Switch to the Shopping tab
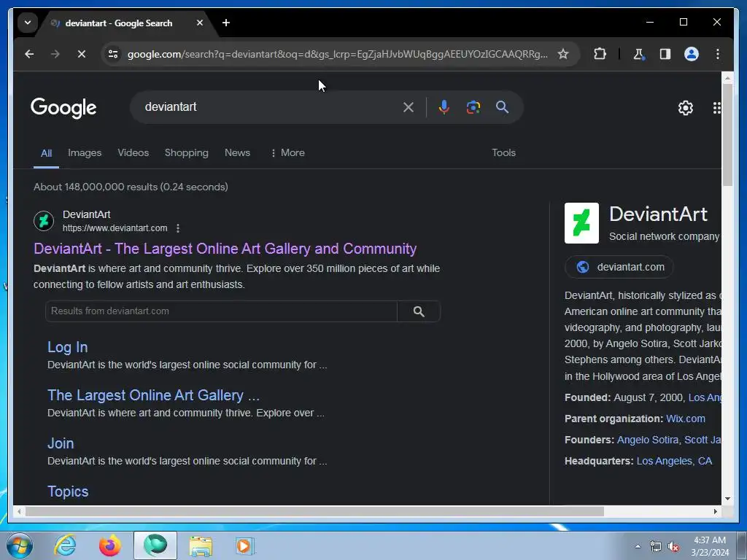Viewport: 747px width, 560px height. [x=186, y=153]
